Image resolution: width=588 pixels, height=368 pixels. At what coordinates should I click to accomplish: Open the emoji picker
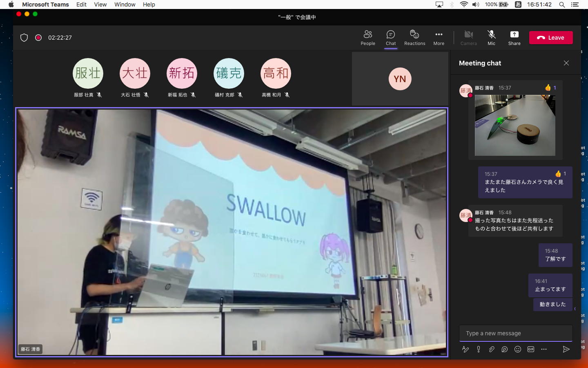(518, 349)
